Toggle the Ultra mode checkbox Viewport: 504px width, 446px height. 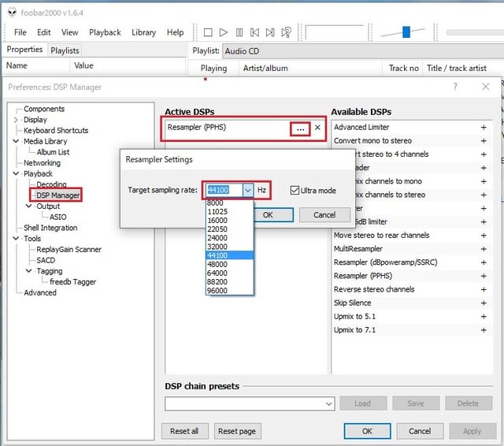tap(295, 191)
